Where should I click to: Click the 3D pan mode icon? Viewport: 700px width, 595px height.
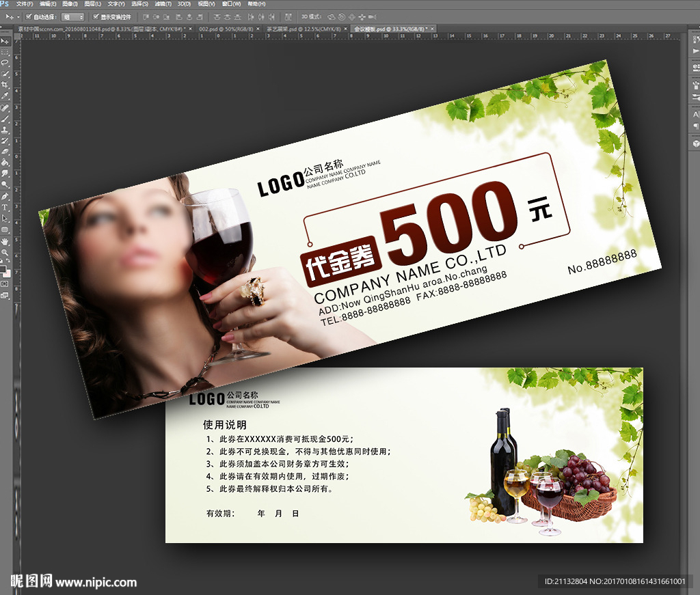coord(352,17)
